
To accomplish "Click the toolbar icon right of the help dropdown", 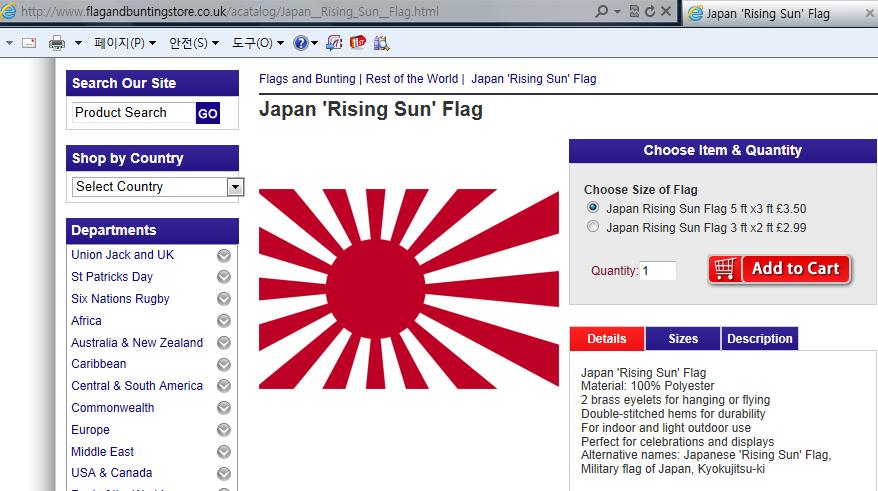I will click(334, 43).
